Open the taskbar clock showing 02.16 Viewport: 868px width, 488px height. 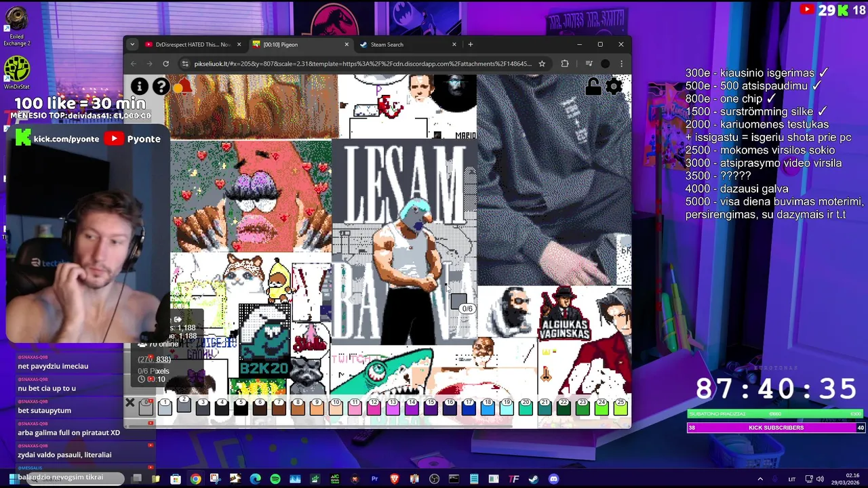[846, 479]
